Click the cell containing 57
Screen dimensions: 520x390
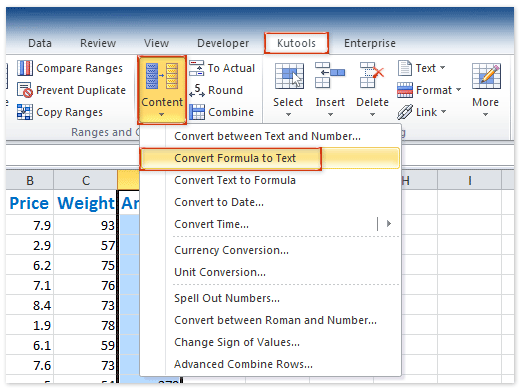pyautogui.click(x=85, y=245)
